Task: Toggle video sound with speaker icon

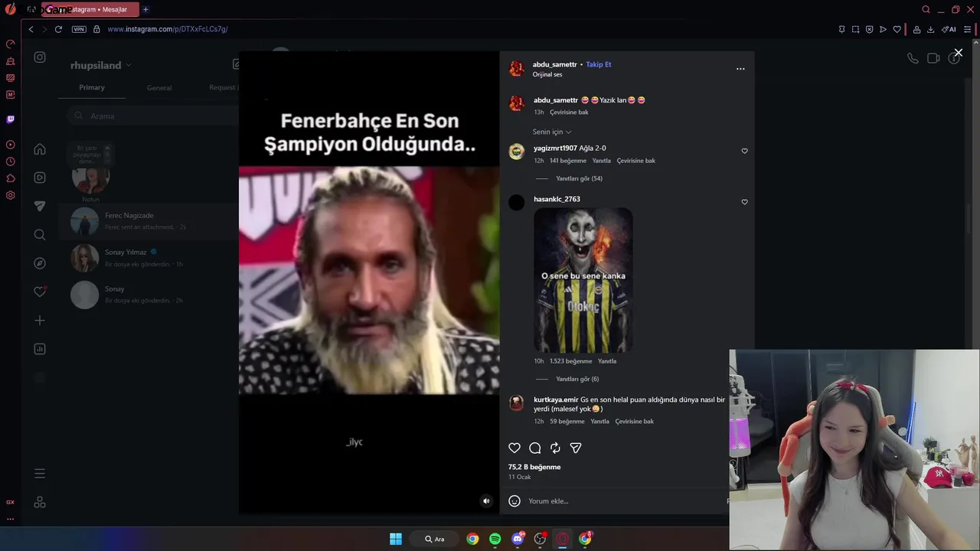Action: (485, 501)
